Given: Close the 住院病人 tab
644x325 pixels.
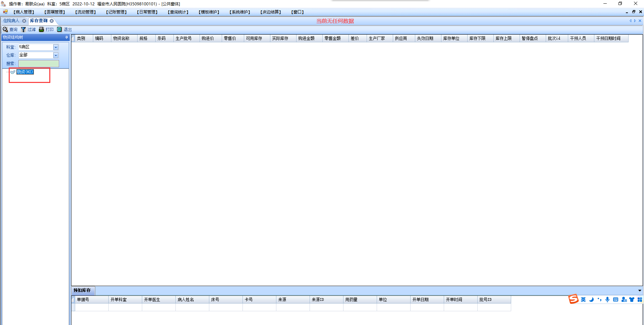Looking at the screenshot, I should pyautogui.click(x=24, y=21).
